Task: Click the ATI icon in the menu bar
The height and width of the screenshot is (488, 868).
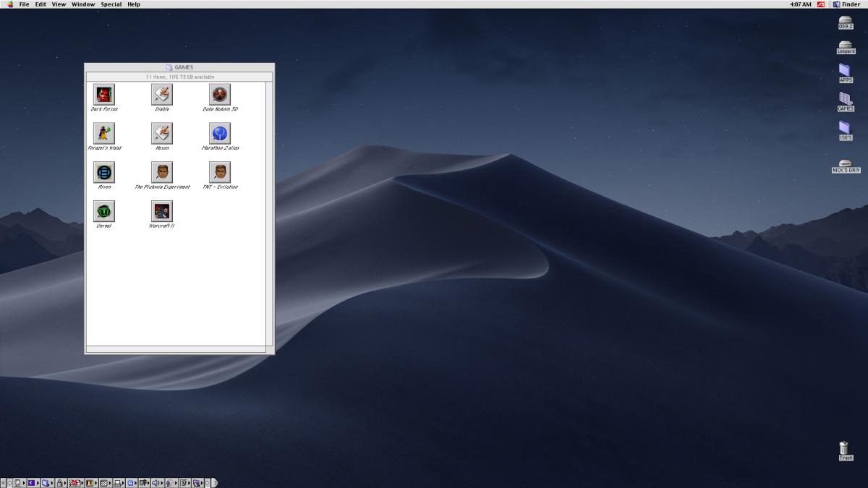Action: tap(821, 4)
